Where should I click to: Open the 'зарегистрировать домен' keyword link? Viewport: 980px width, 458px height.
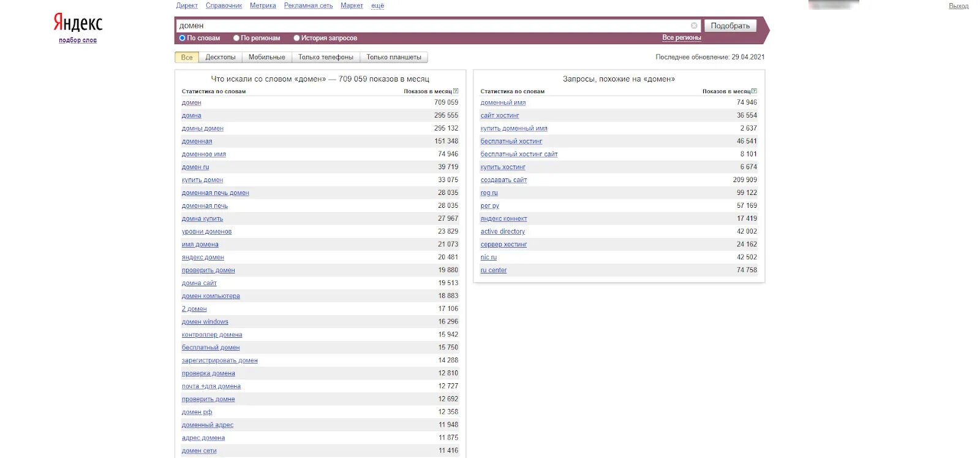[219, 361]
